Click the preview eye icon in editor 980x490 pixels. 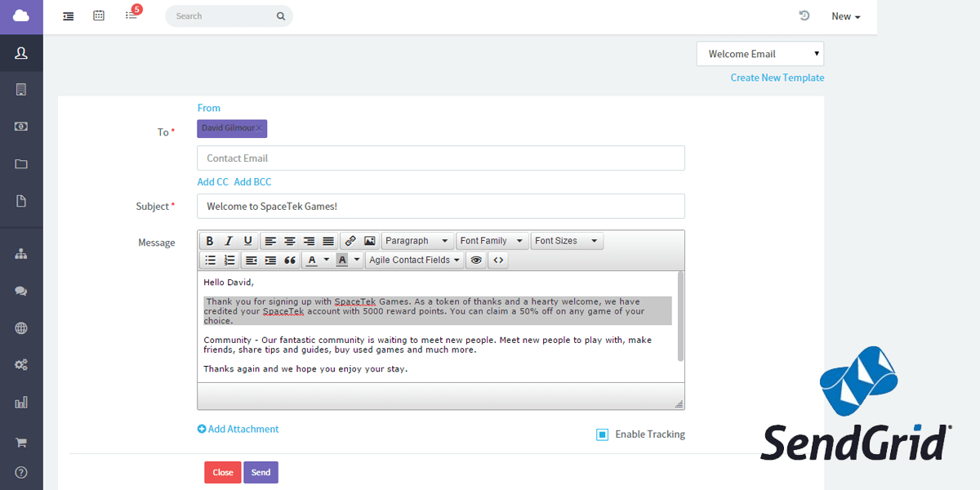coord(476,260)
